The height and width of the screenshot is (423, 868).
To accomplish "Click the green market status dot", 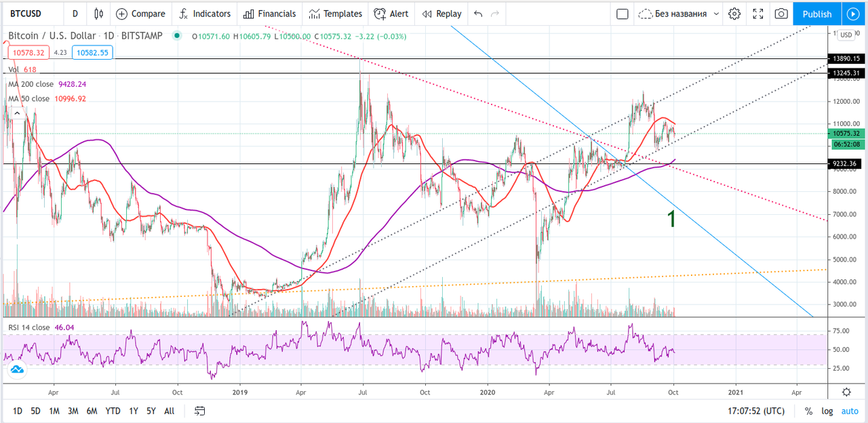I will tap(178, 36).
